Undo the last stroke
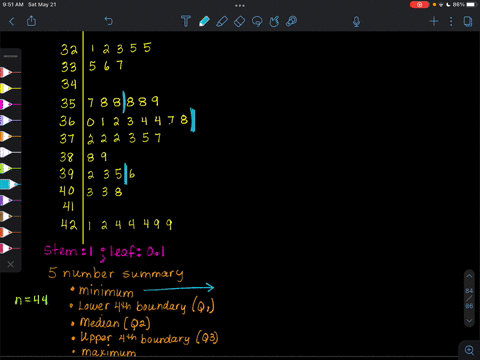The width and height of the screenshot is (480, 360). (108, 21)
